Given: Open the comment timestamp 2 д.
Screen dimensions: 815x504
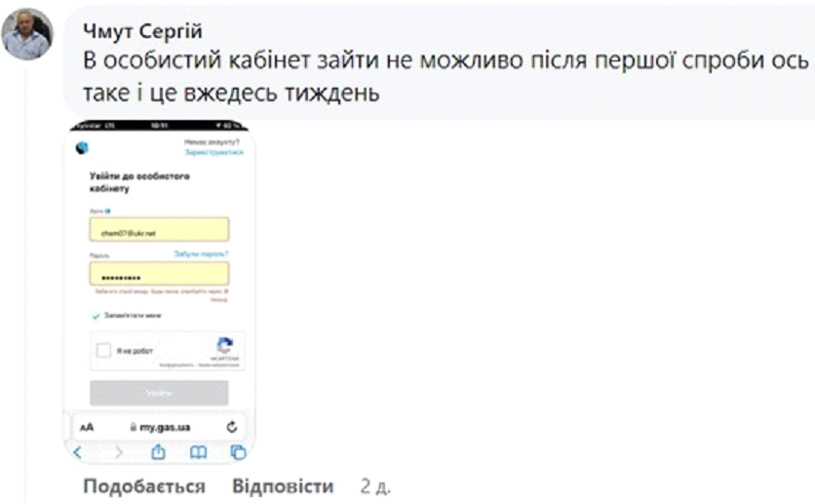Looking at the screenshot, I should (x=375, y=486).
